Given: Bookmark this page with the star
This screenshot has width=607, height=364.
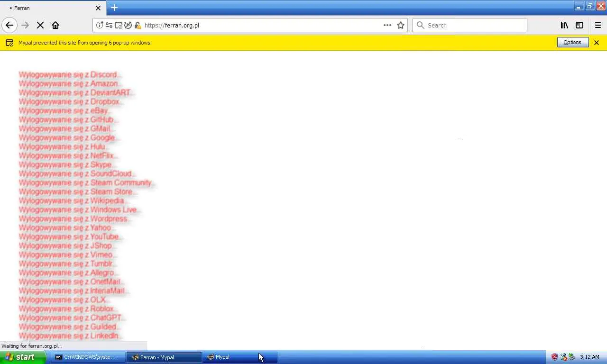Looking at the screenshot, I should (x=401, y=25).
